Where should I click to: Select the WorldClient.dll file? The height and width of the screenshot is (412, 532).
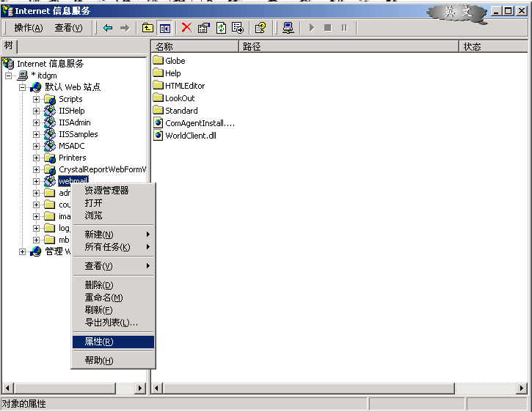(191, 136)
